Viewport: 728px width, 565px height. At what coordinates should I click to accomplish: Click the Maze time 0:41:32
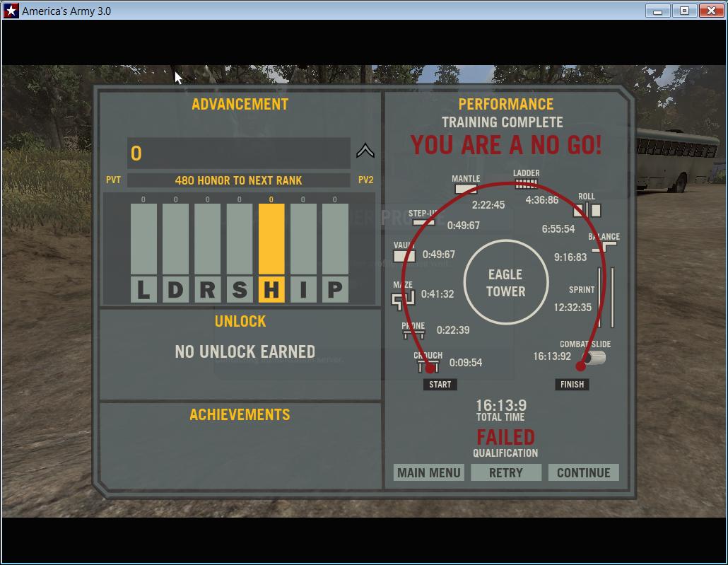click(438, 293)
